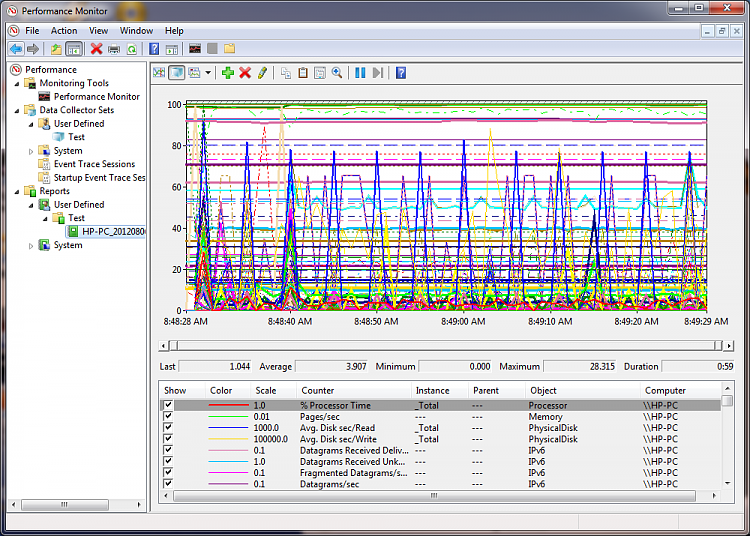750x536 pixels.
Task: Uncheck Show for Avg. Disk sec/Read
Action: tap(168, 427)
